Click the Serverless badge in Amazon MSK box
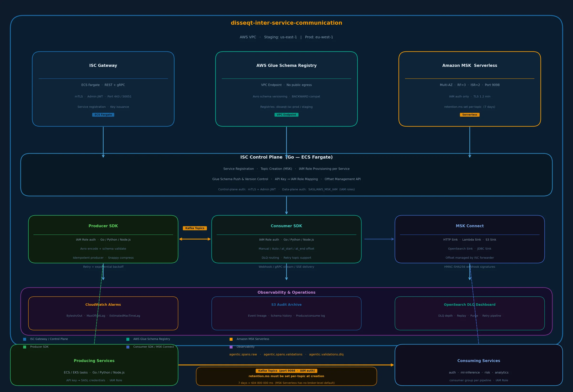Image resolution: width=573 pixels, height=392 pixels. [x=469, y=115]
